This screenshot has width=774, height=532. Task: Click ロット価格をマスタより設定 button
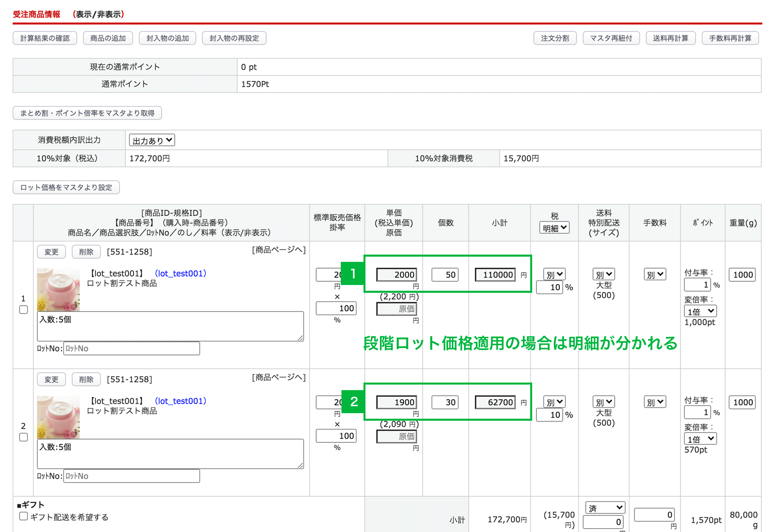[66, 187]
